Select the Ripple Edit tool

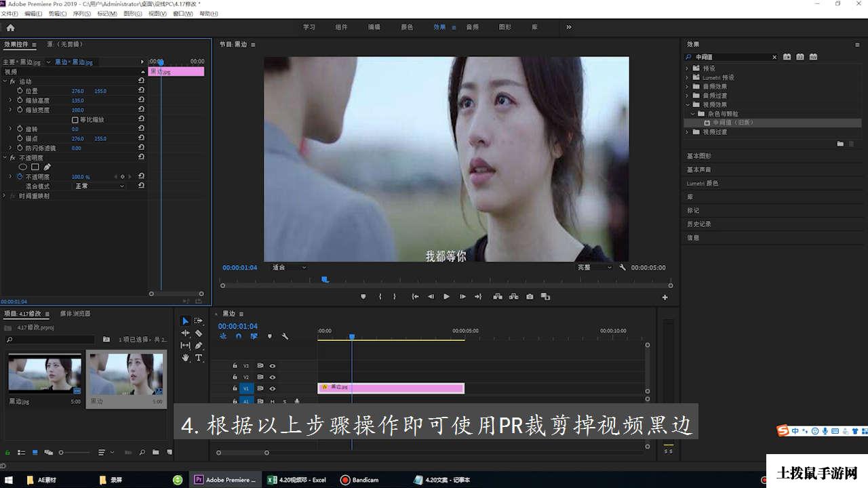tap(185, 333)
